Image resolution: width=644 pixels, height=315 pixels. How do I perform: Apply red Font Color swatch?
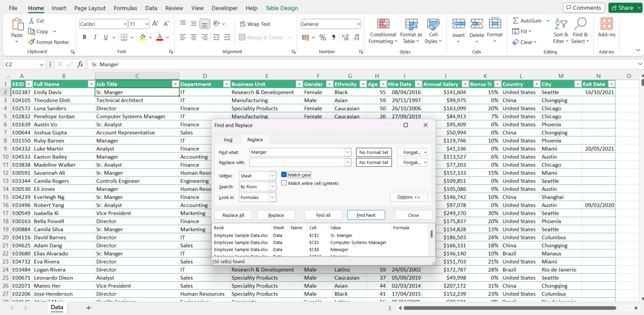tap(160, 37)
